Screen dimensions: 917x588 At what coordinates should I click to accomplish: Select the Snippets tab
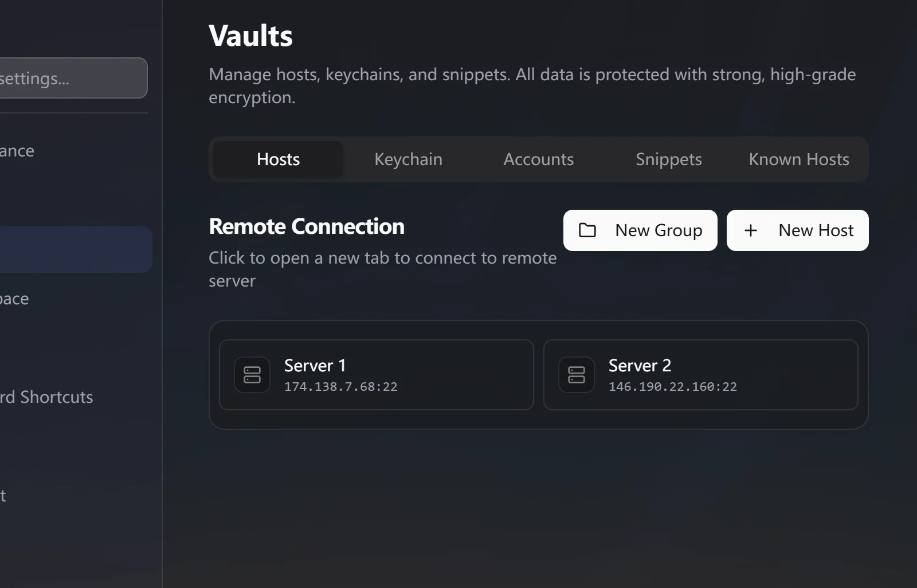[668, 159]
